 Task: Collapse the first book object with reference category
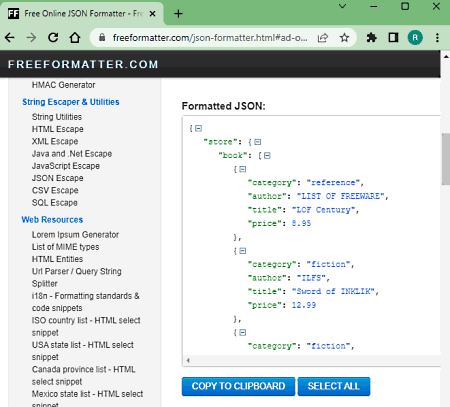click(243, 169)
